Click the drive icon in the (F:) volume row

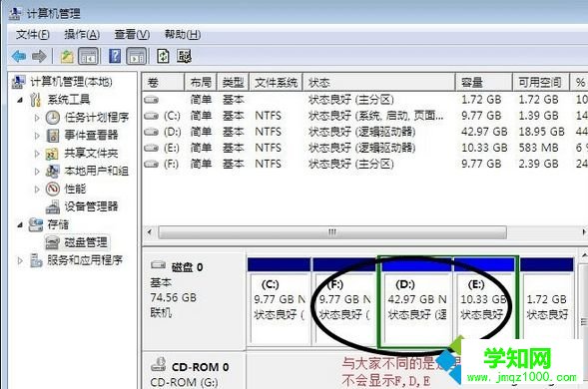pos(151,165)
